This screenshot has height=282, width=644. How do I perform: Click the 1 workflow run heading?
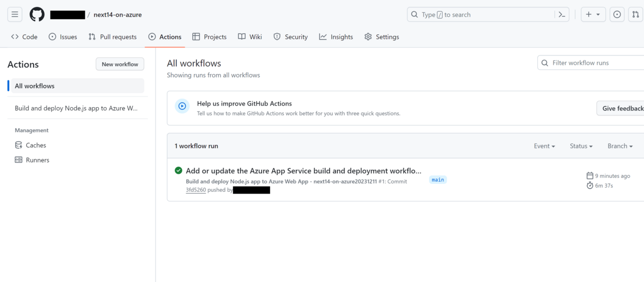(x=196, y=146)
